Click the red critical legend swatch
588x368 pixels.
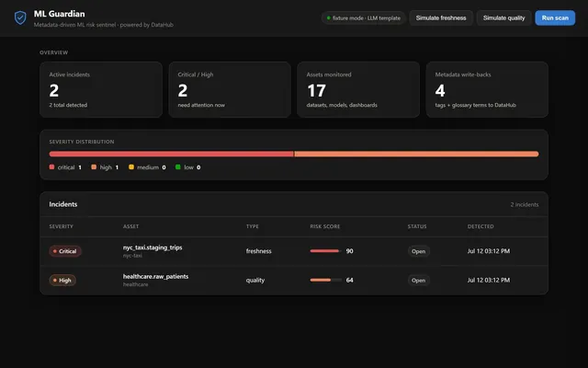pos(51,167)
